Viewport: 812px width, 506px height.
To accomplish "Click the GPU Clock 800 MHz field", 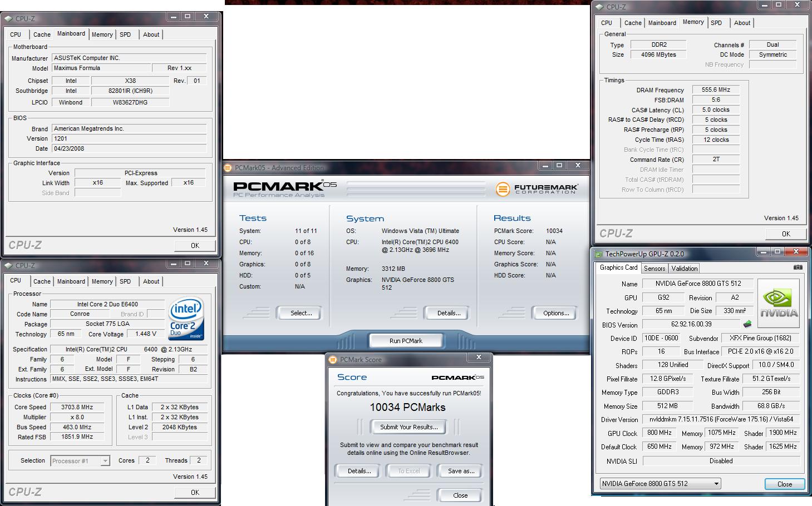I will click(x=660, y=433).
